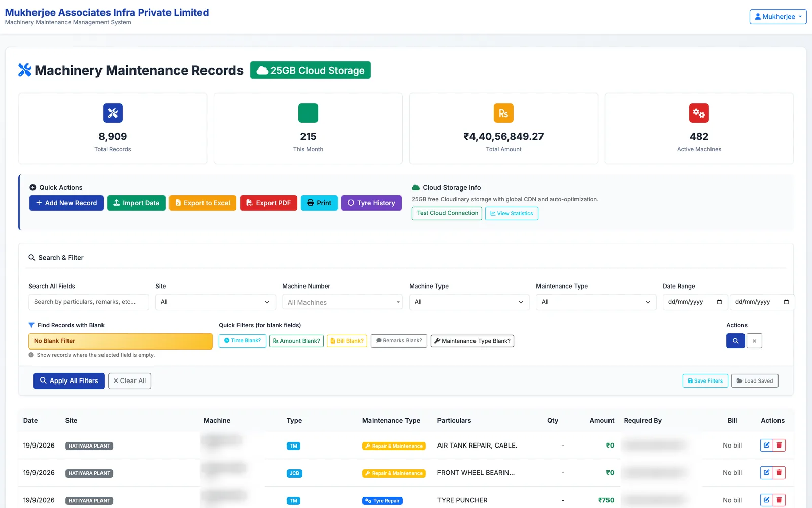Click the X reset button next to search
Screen dimensions: 812x508
(754, 341)
